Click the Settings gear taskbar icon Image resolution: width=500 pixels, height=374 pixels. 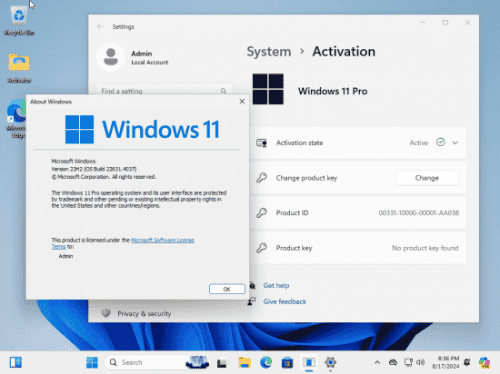(330, 362)
